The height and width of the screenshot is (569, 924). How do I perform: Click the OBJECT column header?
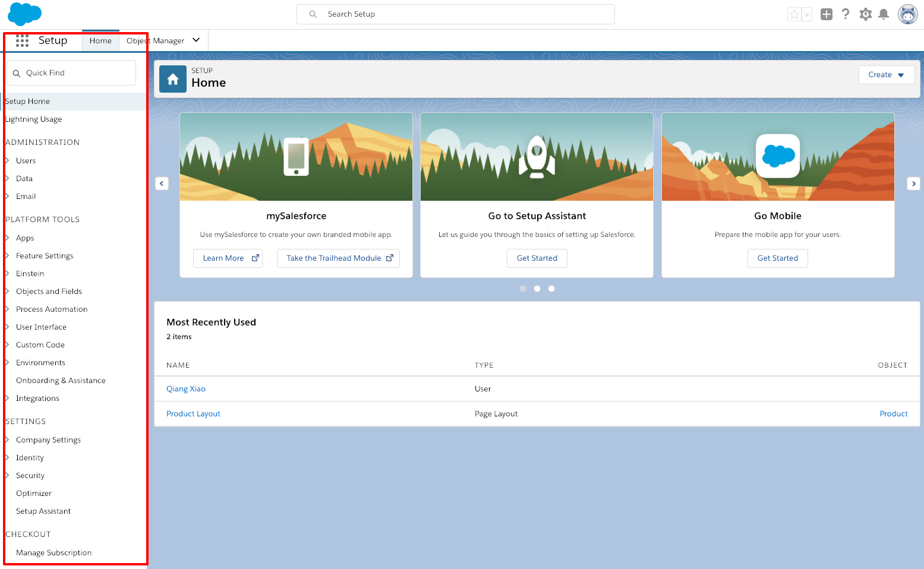[x=893, y=365]
